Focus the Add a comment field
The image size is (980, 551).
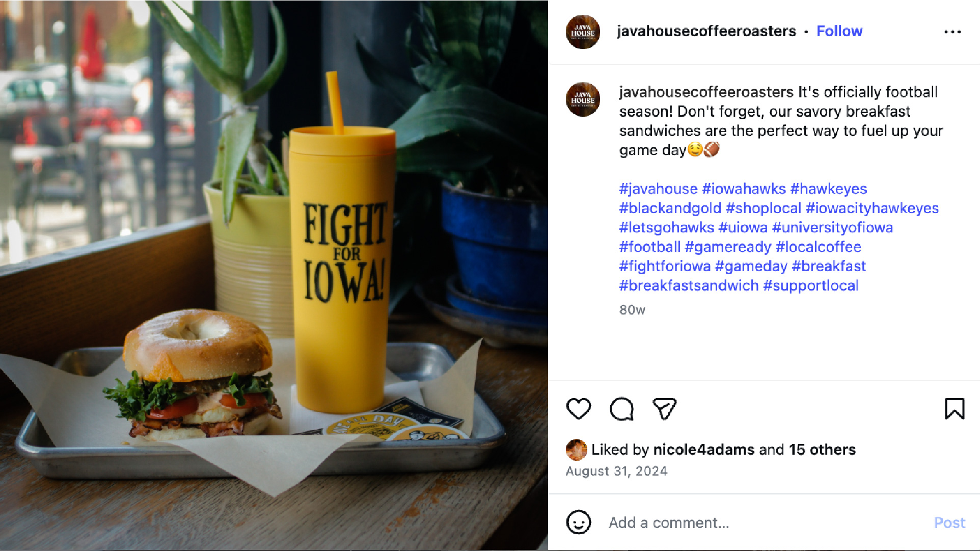point(764,522)
